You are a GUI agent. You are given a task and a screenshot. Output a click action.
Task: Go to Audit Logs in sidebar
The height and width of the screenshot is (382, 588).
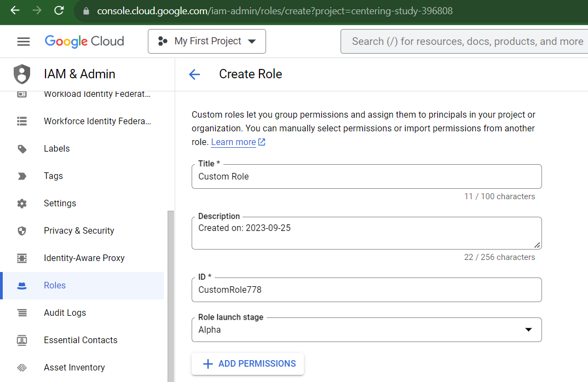(65, 313)
